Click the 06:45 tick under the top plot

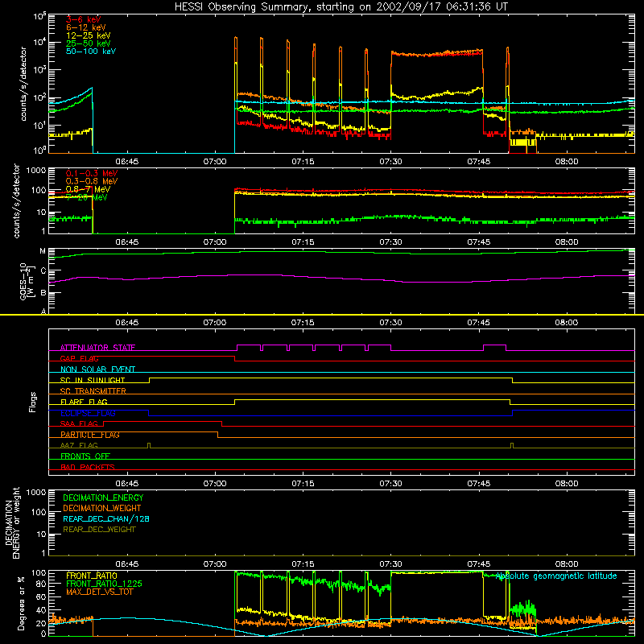(x=127, y=162)
